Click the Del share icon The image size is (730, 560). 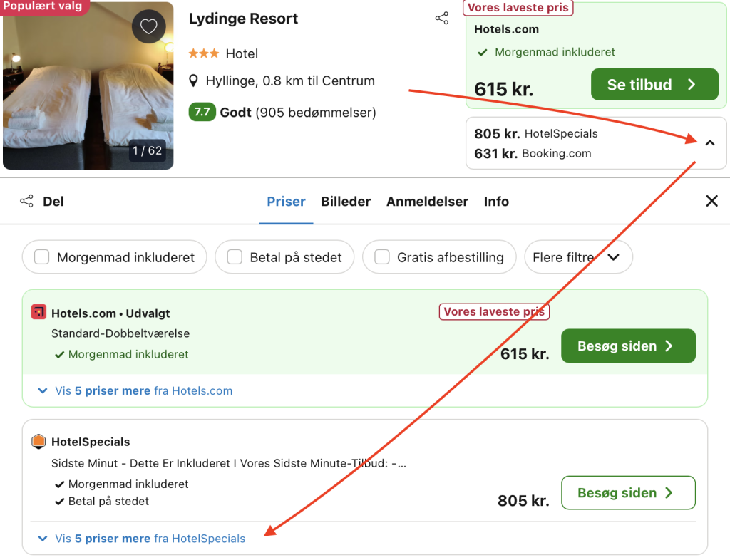point(27,202)
